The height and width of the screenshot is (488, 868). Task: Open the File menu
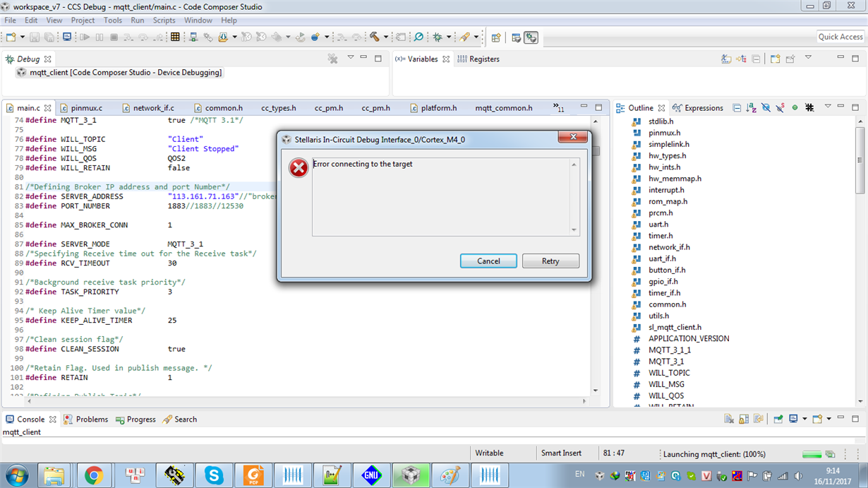point(11,20)
